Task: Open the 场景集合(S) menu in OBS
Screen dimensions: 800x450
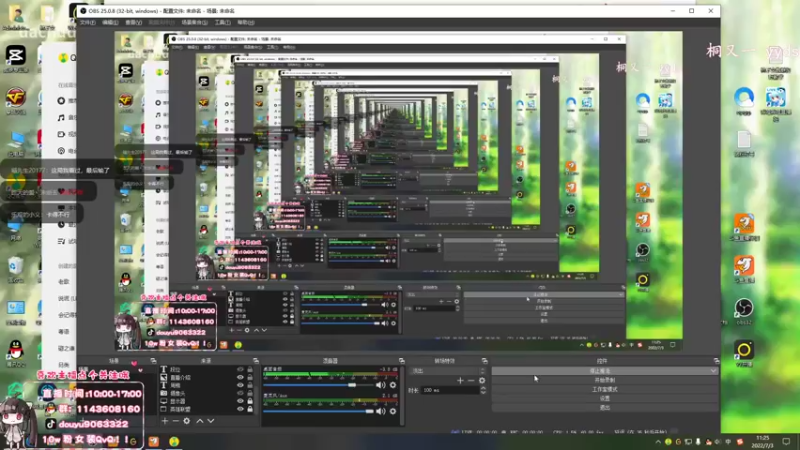Action: point(194,22)
